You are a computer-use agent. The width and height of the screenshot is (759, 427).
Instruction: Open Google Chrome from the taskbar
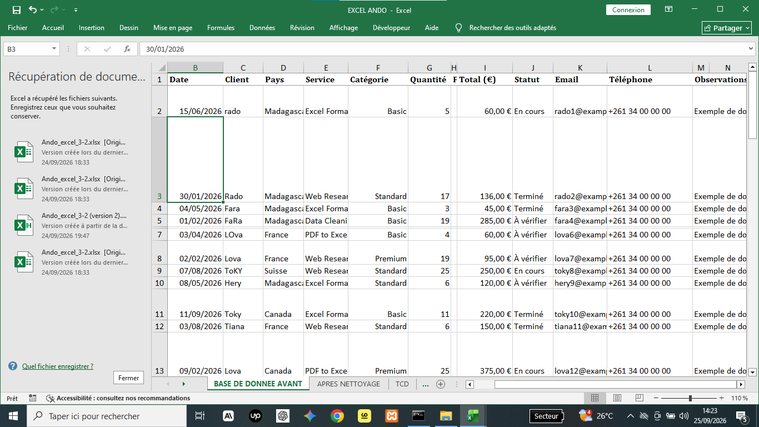pyautogui.click(x=337, y=416)
